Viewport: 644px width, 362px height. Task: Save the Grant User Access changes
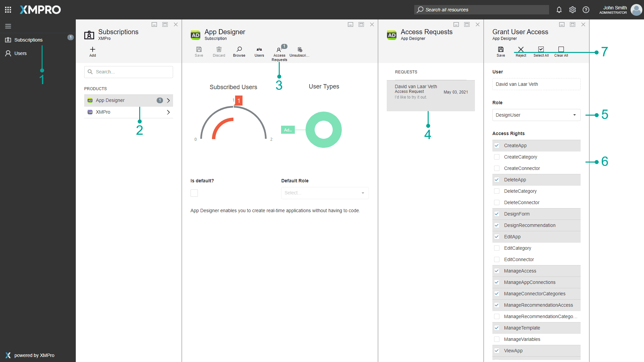(501, 50)
